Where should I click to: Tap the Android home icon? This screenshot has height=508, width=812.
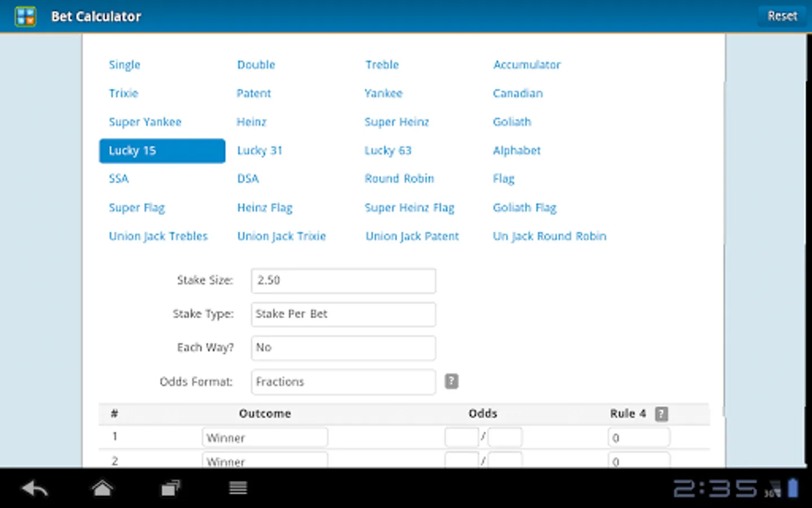click(103, 488)
